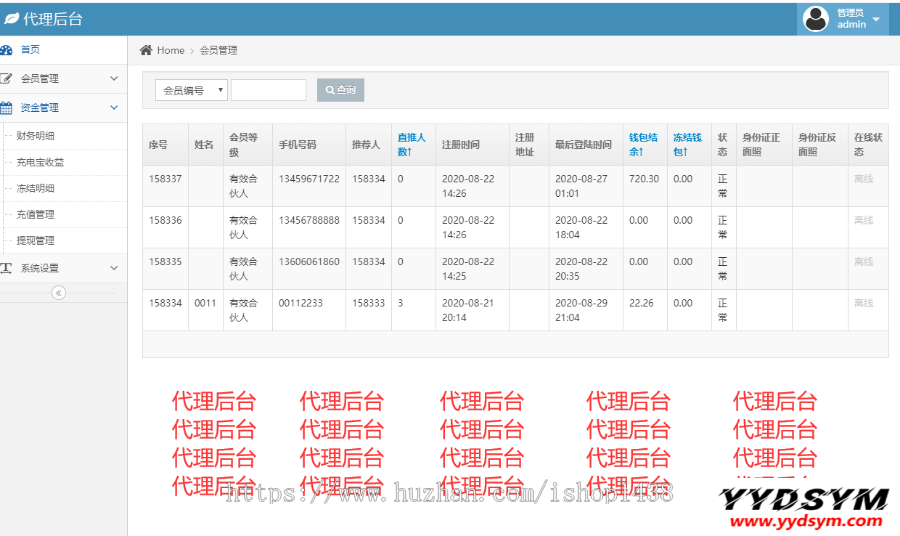Expand the 系统设置 menu chevron
Screen dimensions: 900x536
(114, 268)
